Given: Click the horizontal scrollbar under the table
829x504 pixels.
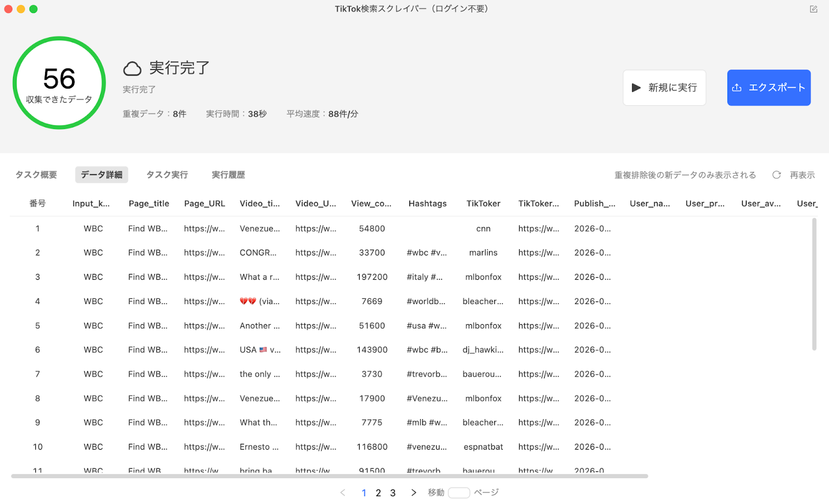Looking at the screenshot, I should [x=330, y=476].
